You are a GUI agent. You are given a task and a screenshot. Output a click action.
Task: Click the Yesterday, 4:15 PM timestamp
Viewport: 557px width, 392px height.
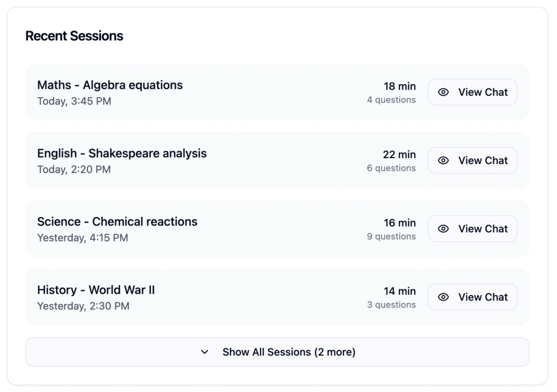coord(83,238)
